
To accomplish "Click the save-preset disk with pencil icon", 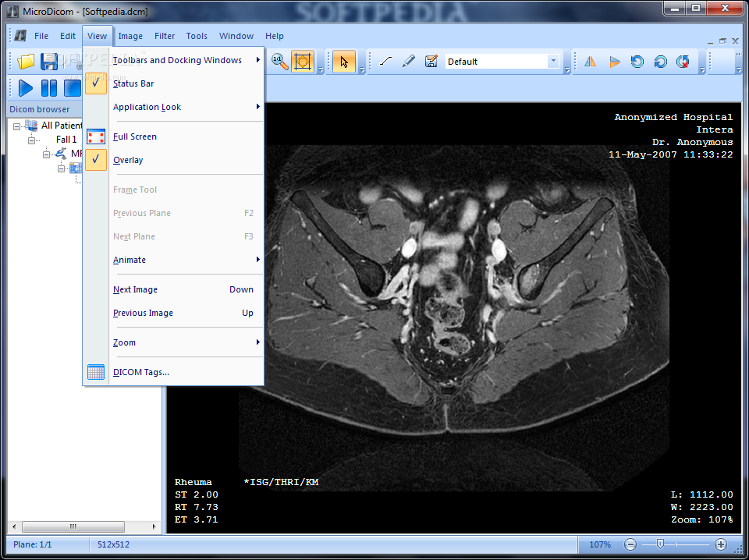I will [431, 62].
